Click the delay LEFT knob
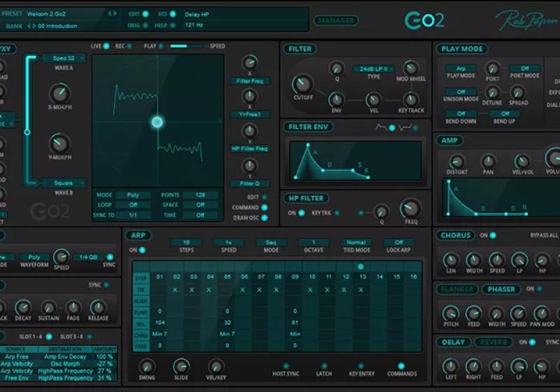 tap(451, 367)
